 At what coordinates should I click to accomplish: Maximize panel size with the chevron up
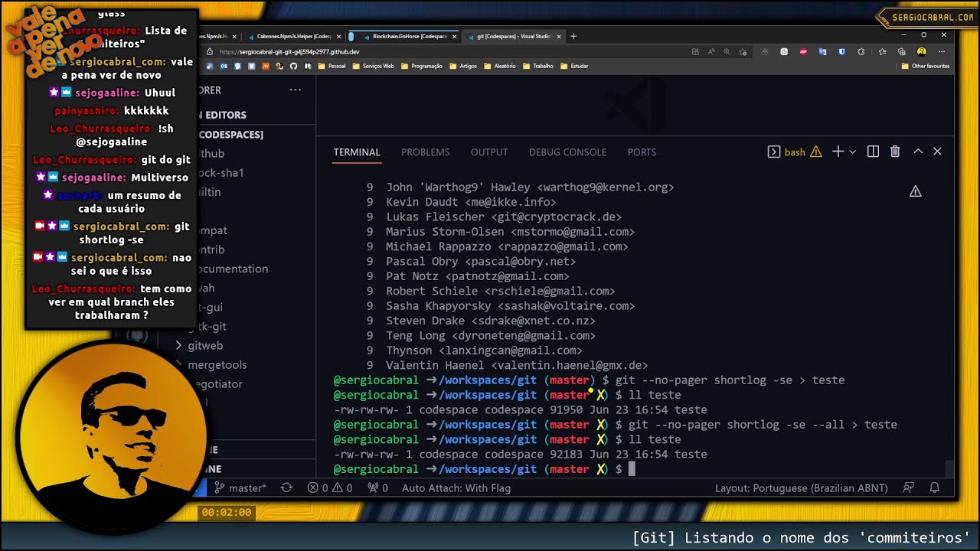pyautogui.click(x=918, y=152)
